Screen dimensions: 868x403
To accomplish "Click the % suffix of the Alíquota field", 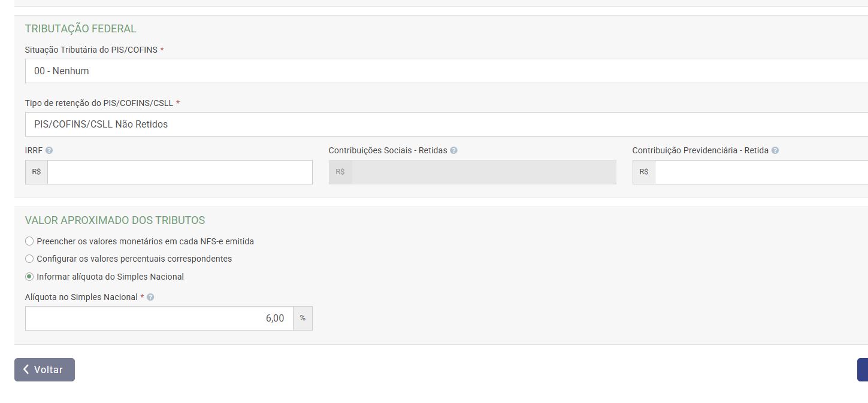I will tap(303, 319).
